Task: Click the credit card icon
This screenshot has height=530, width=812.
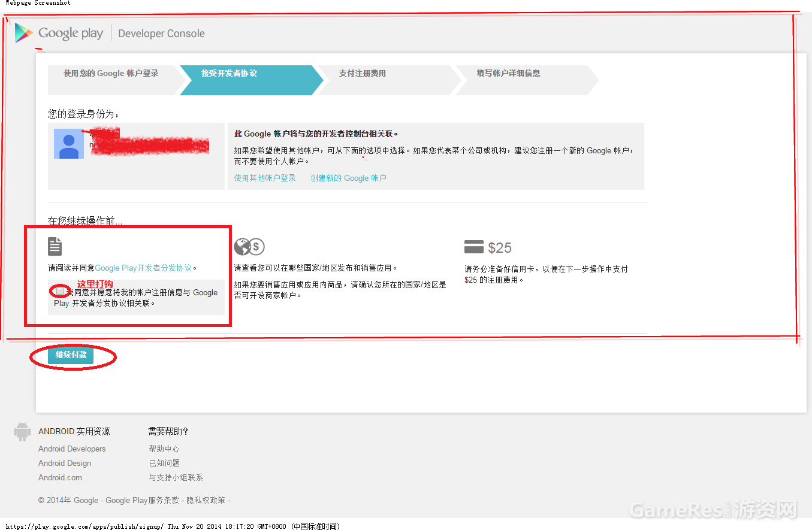Action: (474, 247)
